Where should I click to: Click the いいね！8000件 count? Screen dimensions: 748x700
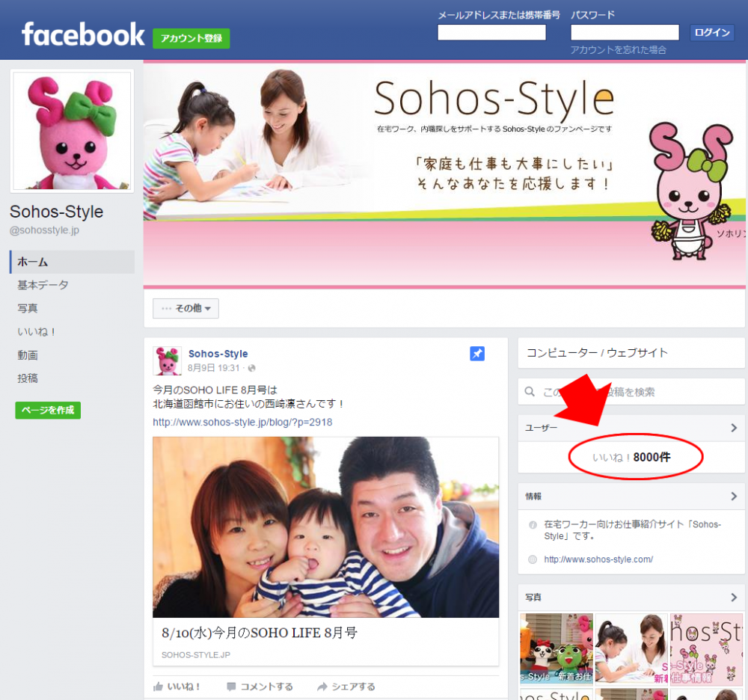(x=631, y=457)
